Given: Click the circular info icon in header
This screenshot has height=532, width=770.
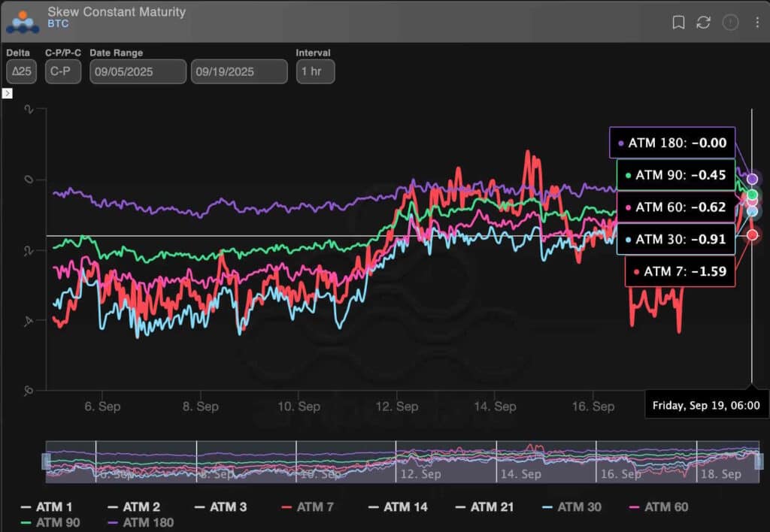Looking at the screenshot, I should point(730,23).
